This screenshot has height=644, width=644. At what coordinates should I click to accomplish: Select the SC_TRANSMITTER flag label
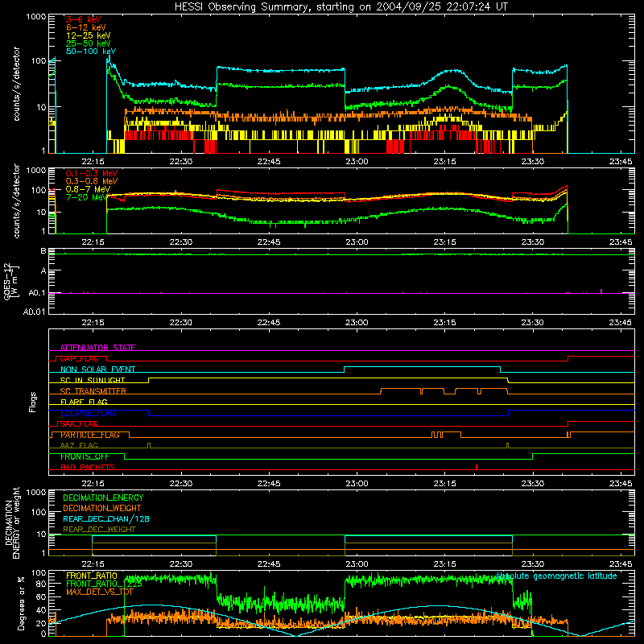93,391
